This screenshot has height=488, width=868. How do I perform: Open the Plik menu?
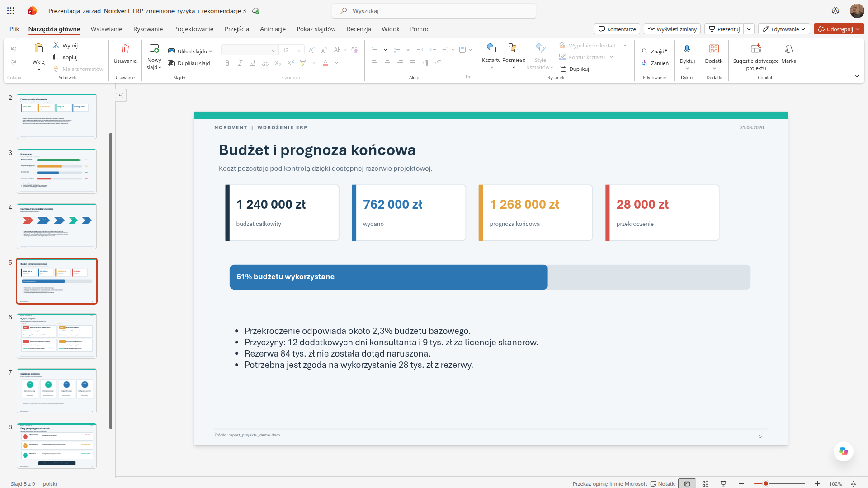click(x=14, y=29)
